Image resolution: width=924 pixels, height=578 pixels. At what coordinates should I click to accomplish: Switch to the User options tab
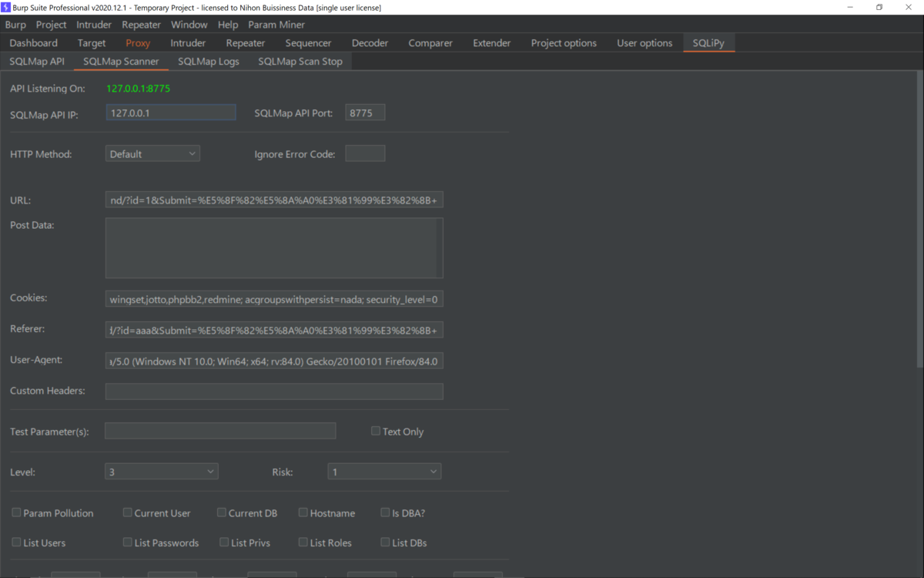click(644, 43)
